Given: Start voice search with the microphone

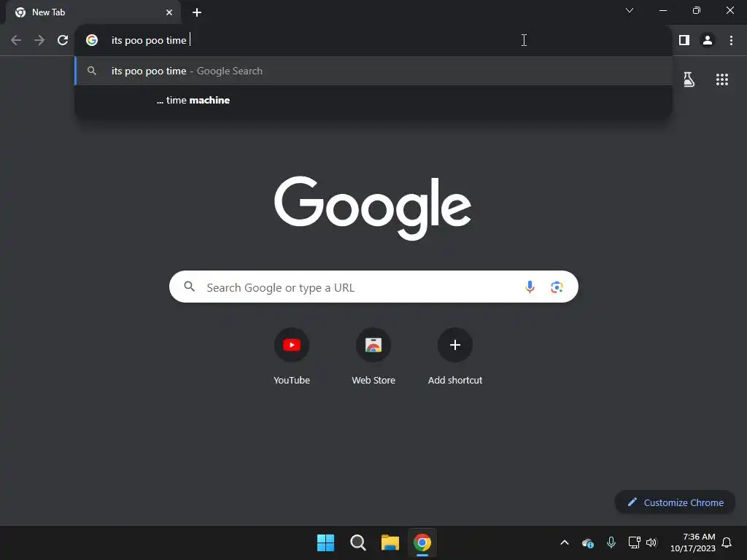Looking at the screenshot, I should pyautogui.click(x=530, y=287).
